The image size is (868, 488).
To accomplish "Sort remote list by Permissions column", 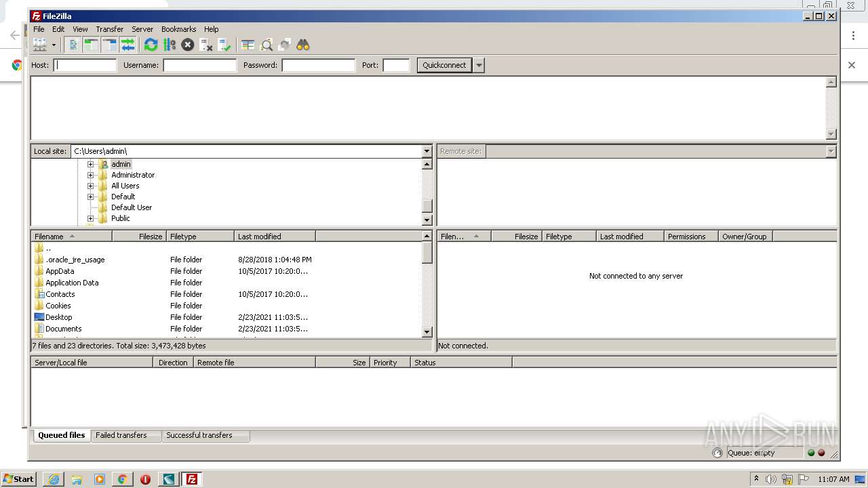I will [691, 237].
